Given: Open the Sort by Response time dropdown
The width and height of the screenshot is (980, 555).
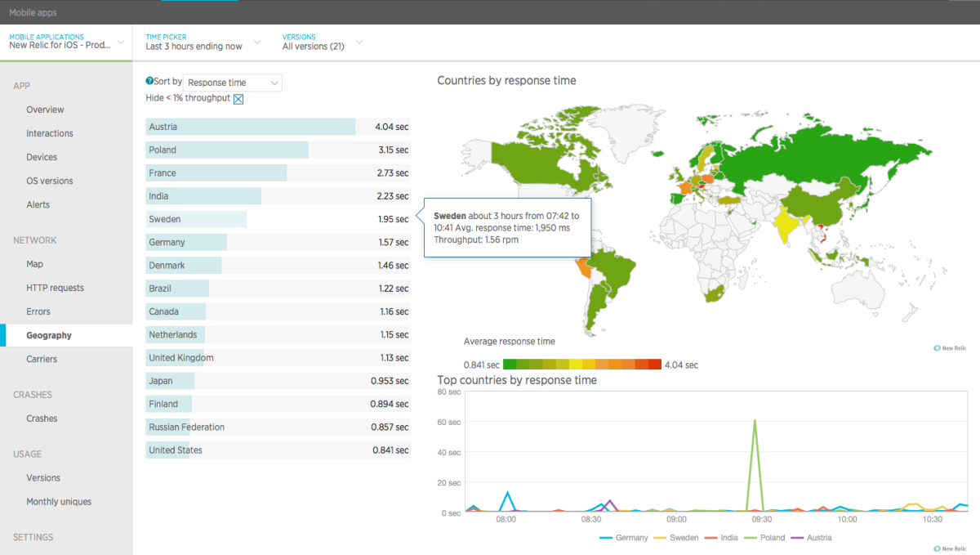Looking at the screenshot, I should tap(233, 83).
